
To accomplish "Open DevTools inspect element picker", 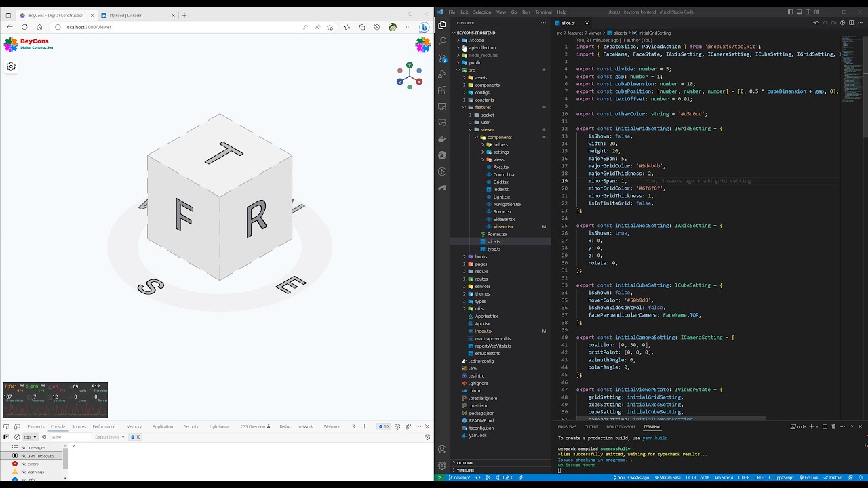I will [x=6, y=426].
